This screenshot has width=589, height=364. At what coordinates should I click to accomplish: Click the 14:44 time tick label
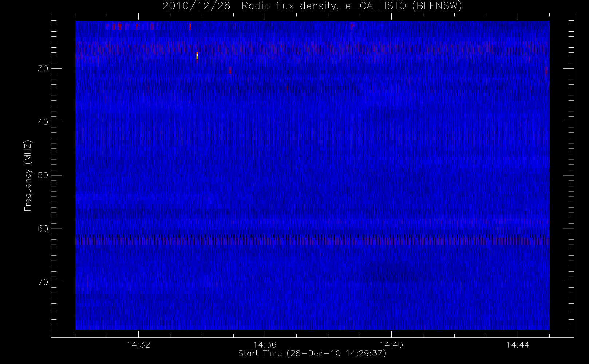pos(518,345)
